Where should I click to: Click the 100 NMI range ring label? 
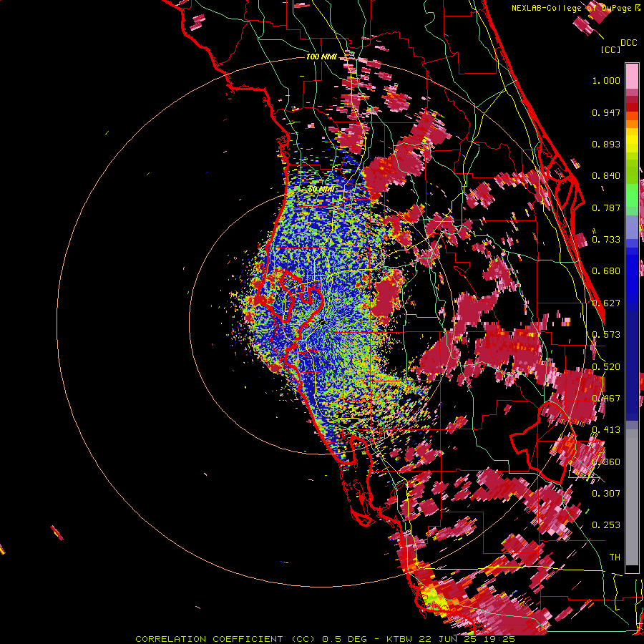click(x=321, y=57)
